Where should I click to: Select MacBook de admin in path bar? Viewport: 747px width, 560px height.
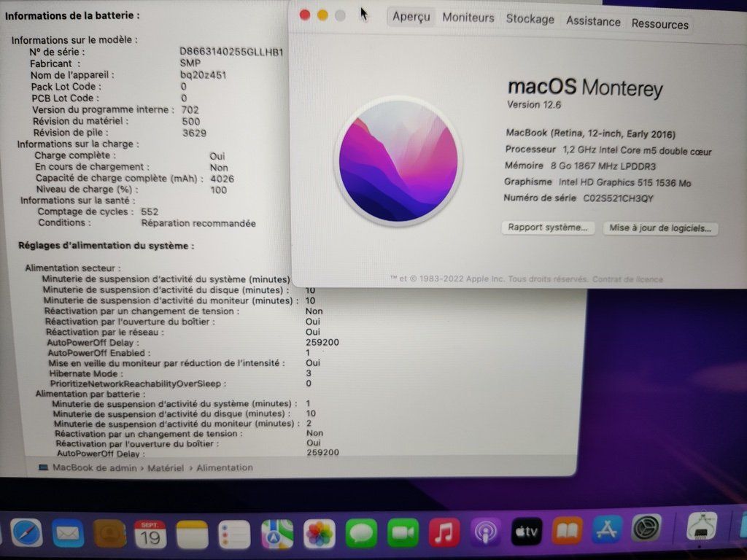tap(94, 467)
